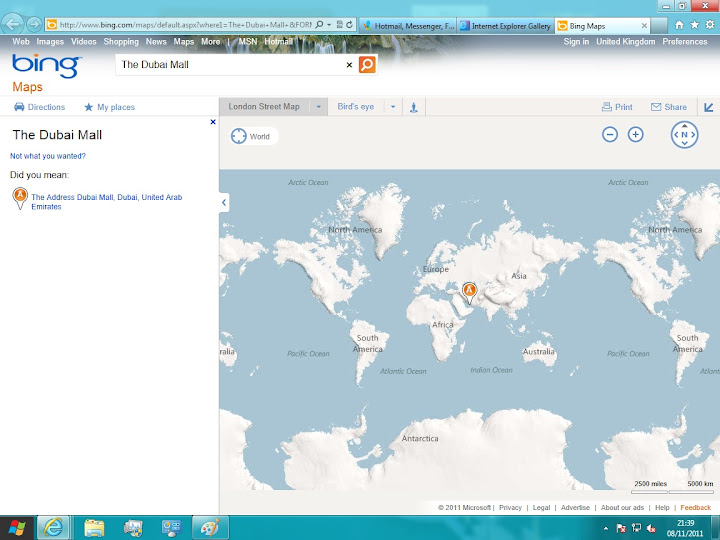Zoom out the map with minus button
The width and height of the screenshot is (720, 540).
tap(610, 135)
